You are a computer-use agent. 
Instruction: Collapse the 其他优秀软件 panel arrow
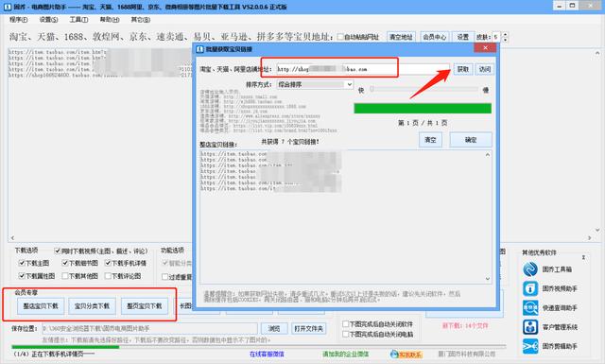pos(583,257)
